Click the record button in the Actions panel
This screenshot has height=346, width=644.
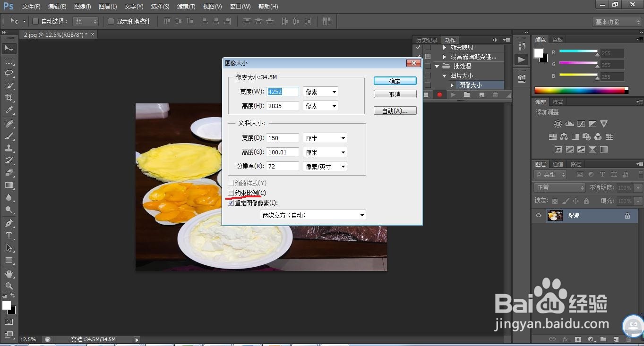[x=439, y=94]
